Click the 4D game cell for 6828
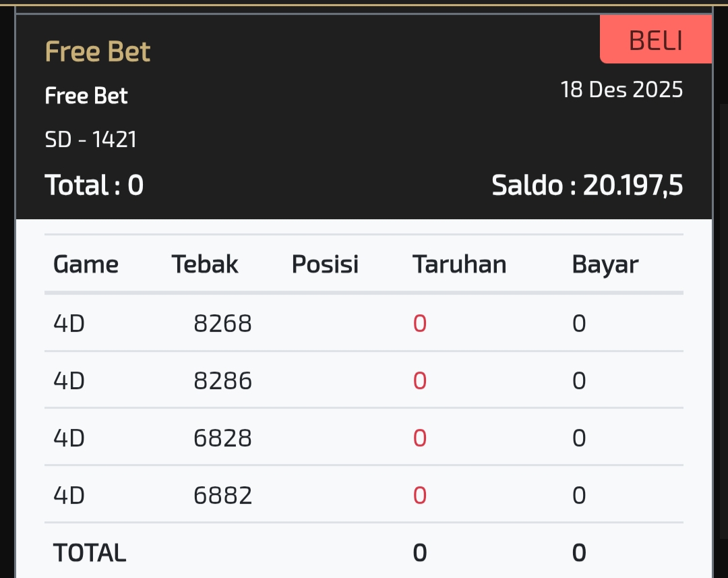This screenshot has height=578, width=728. [x=69, y=438]
